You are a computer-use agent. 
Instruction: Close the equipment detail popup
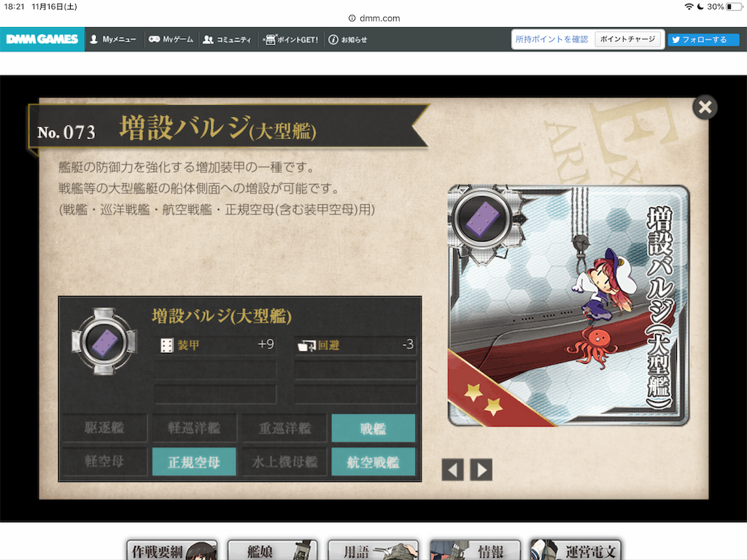tap(705, 107)
